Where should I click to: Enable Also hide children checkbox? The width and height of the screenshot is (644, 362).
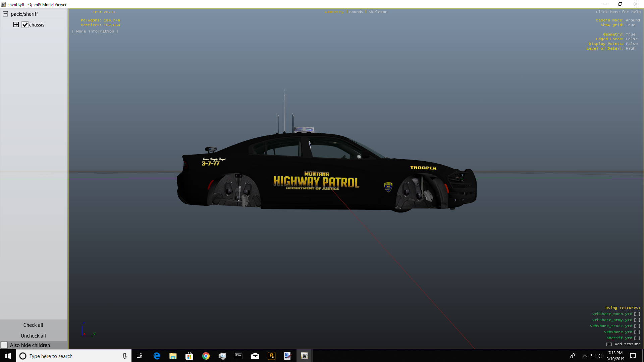coord(4,345)
